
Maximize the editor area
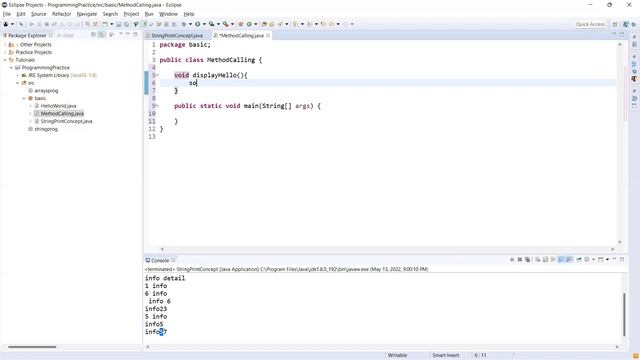coord(622,35)
